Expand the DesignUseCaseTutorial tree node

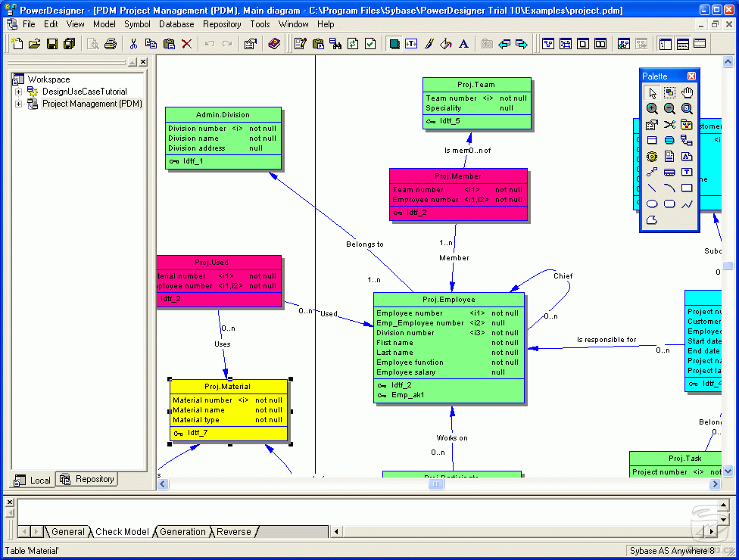[x=18, y=92]
